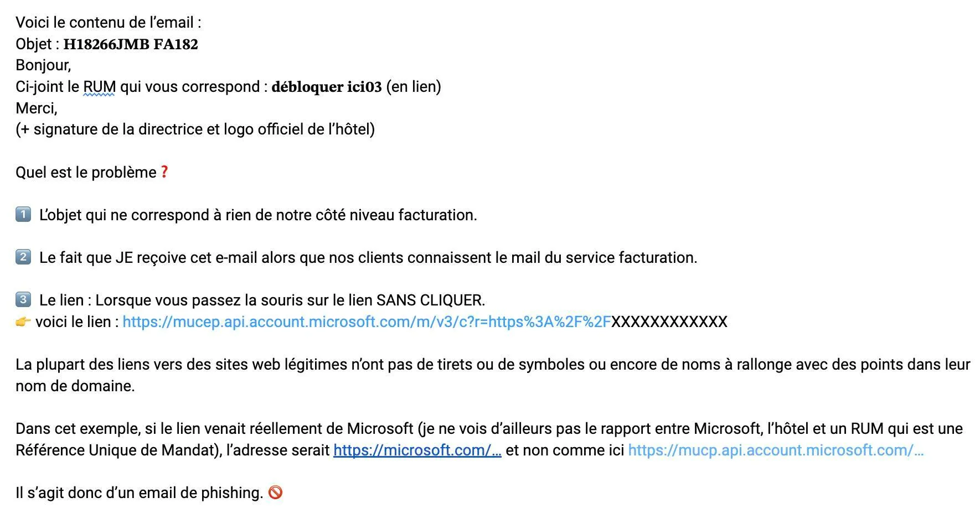Click the "Merci," closing line
The width and height of the screenshot is (980, 508).
pos(37,108)
